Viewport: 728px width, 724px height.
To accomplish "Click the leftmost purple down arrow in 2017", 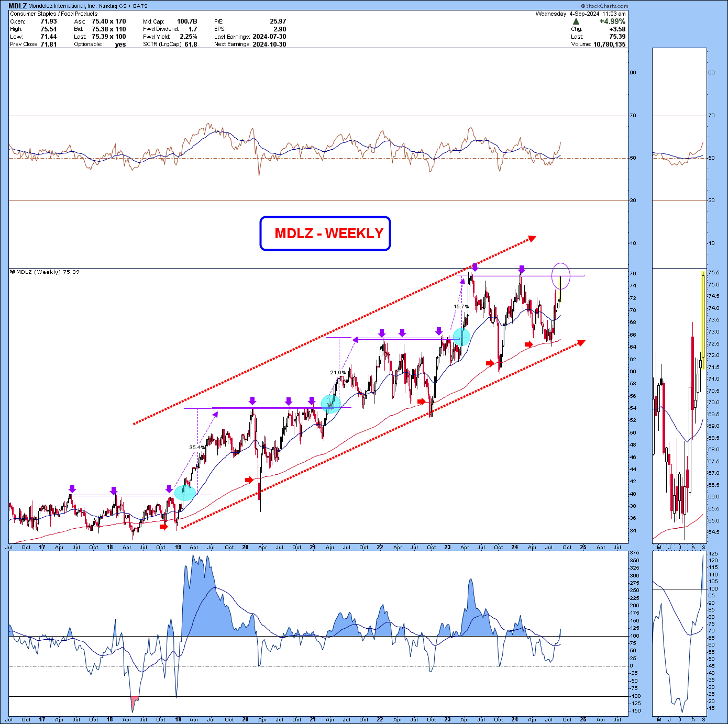I will (72, 488).
